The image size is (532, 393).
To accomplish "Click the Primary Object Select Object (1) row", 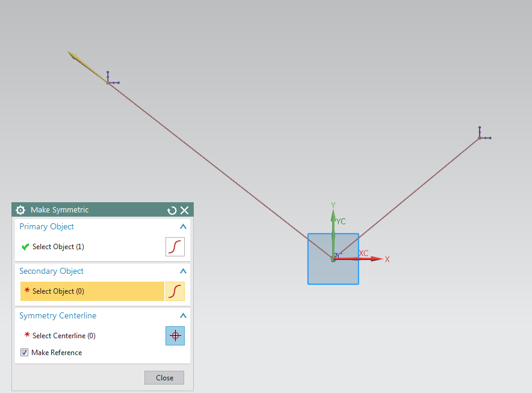I will pyautogui.click(x=92, y=247).
